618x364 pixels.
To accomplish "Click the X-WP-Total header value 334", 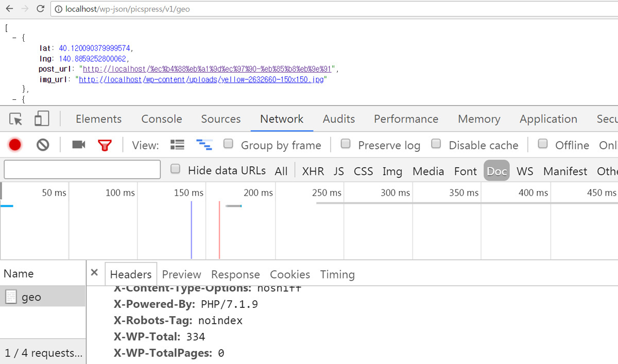I will point(196,337).
